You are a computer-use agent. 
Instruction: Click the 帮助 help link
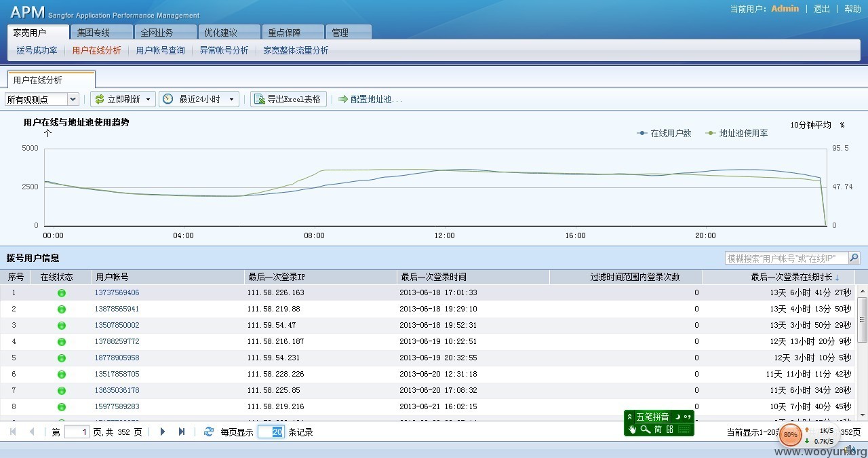coord(852,9)
